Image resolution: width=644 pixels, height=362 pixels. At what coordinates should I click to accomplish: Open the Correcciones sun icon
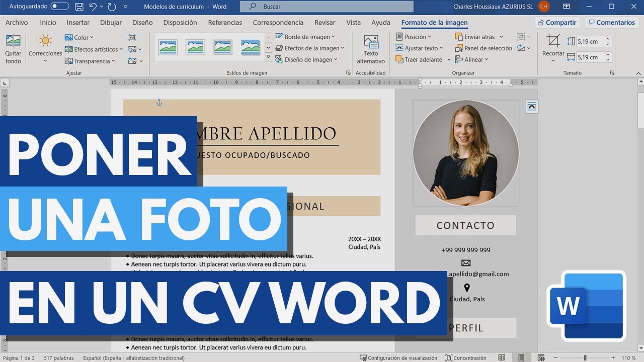[x=45, y=41]
